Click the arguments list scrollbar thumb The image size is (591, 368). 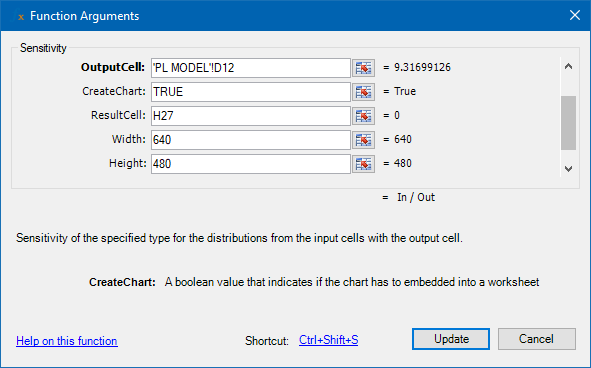tap(568, 123)
